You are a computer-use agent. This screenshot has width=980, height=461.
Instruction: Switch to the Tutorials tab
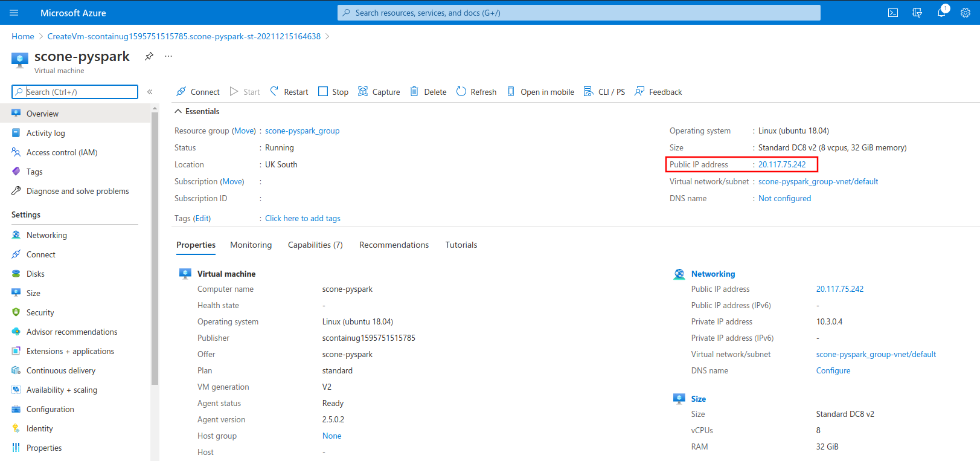tap(461, 245)
